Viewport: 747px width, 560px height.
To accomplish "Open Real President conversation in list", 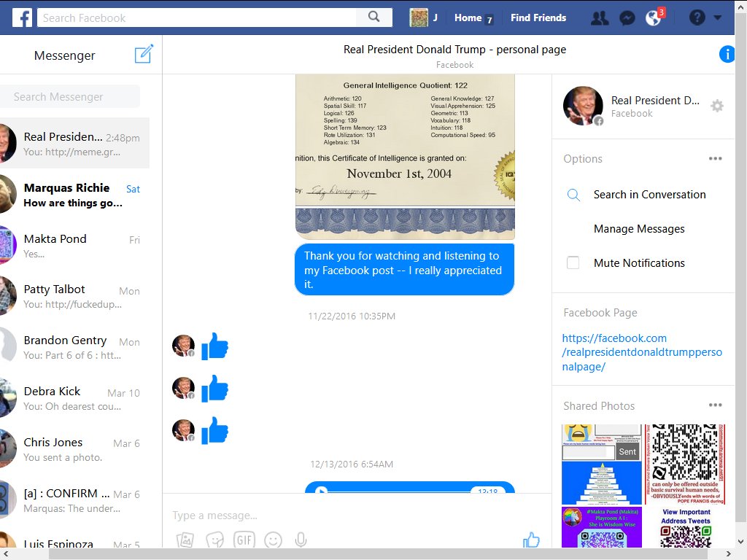I will (x=75, y=144).
